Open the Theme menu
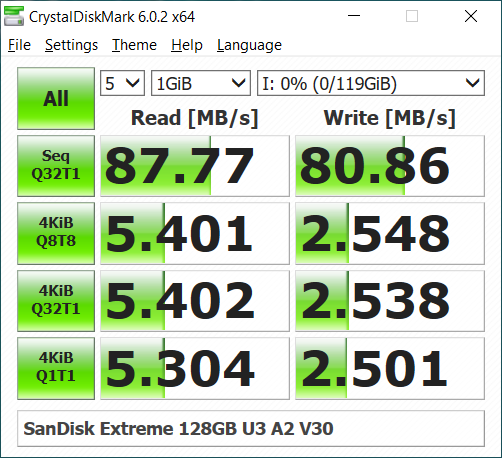The width and height of the screenshot is (502, 458). (x=134, y=45)
